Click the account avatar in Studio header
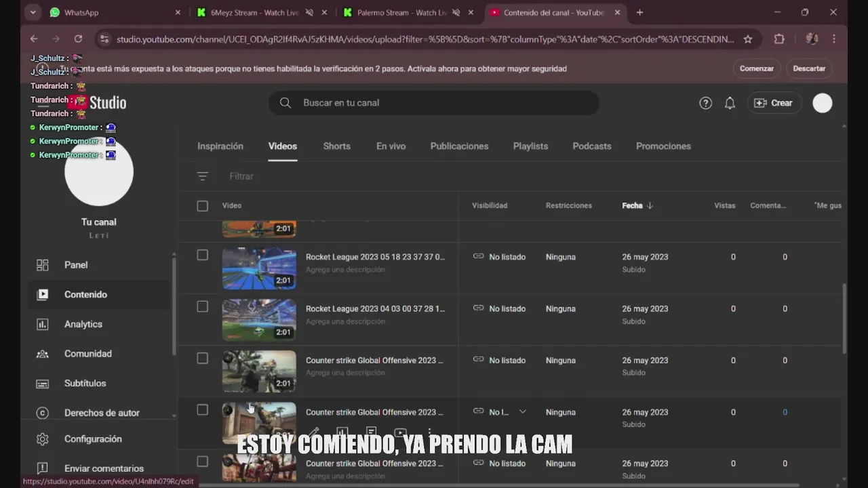Viewport: 868px width, 488px height. click(x=823, y=103)
